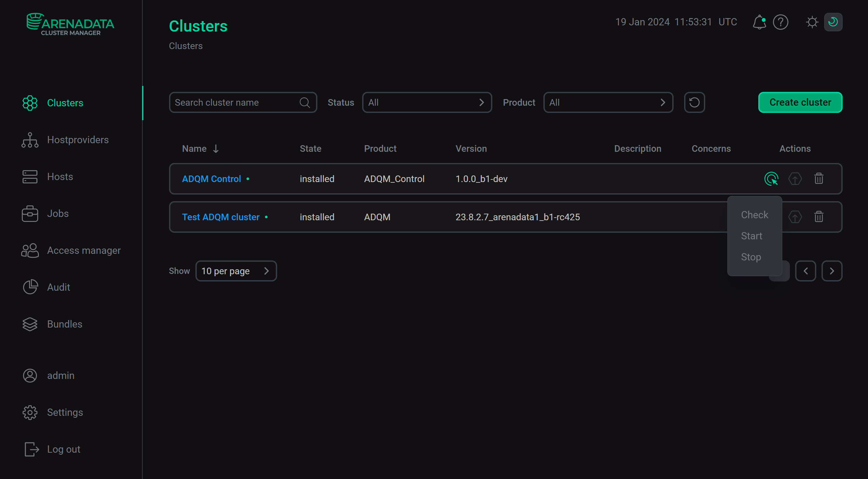Open the per-page count dropdown
The image size is (868, 479).
tap(236, 271)
